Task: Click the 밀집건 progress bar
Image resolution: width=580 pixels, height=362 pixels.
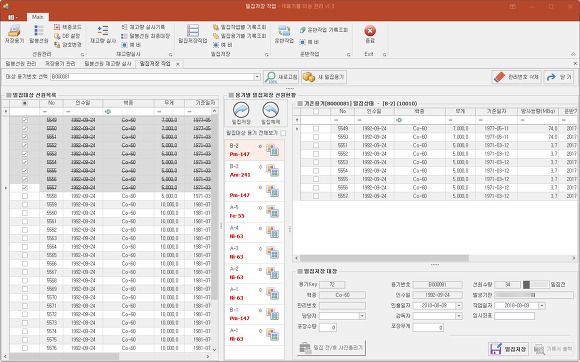Action: [x=535, y=284]
